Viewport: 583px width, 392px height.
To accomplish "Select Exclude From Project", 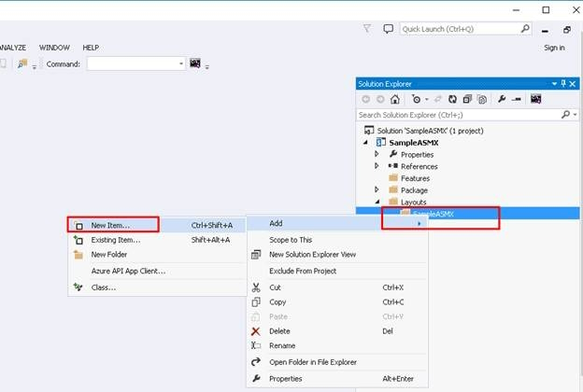I will [x=337, y=271].
